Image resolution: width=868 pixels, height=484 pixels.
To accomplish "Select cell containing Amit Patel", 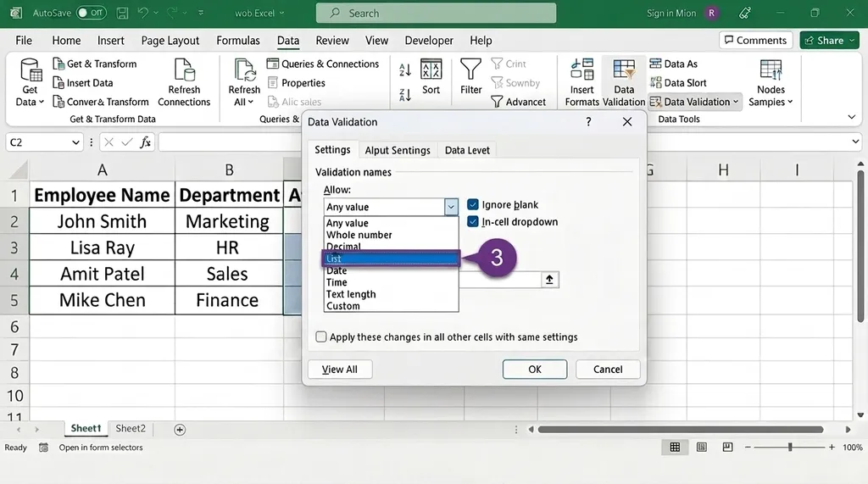I will (x=103, y=274).
